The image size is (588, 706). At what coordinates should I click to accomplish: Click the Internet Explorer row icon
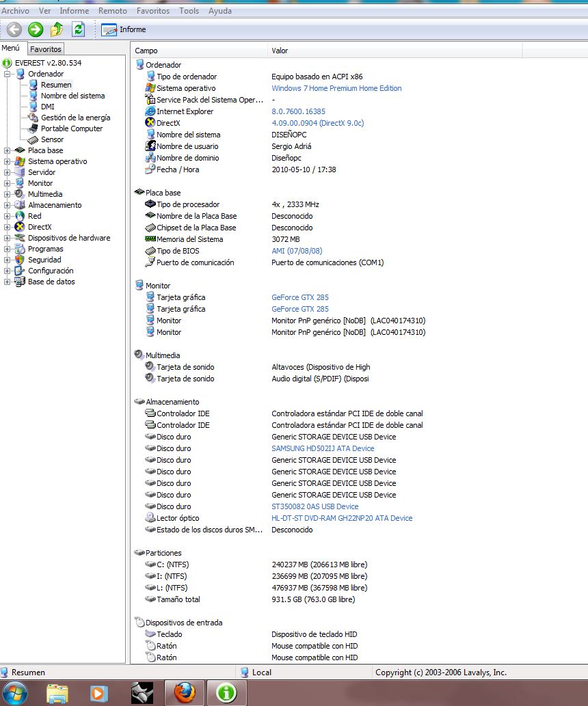[150, 111]
